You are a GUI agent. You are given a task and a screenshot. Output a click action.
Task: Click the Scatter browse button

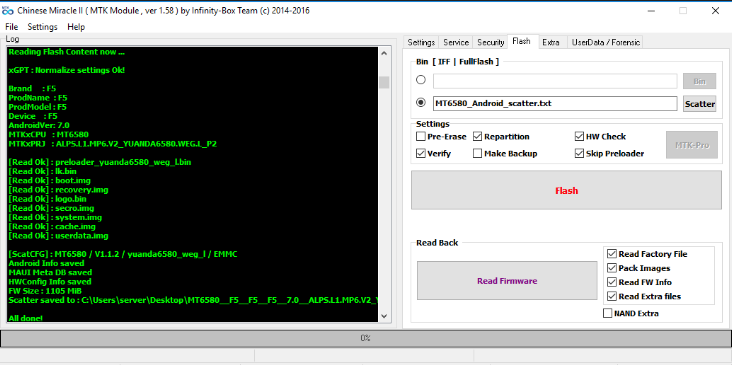click(x=699, y=104)
